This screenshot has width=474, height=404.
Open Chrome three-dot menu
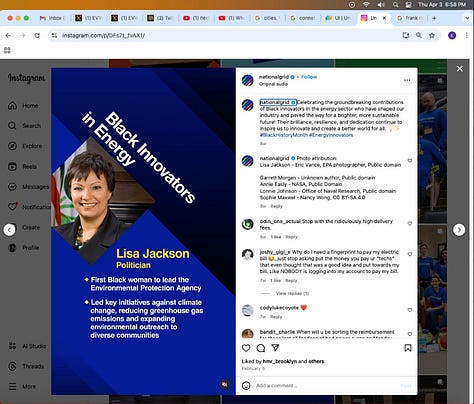(466, 35)
